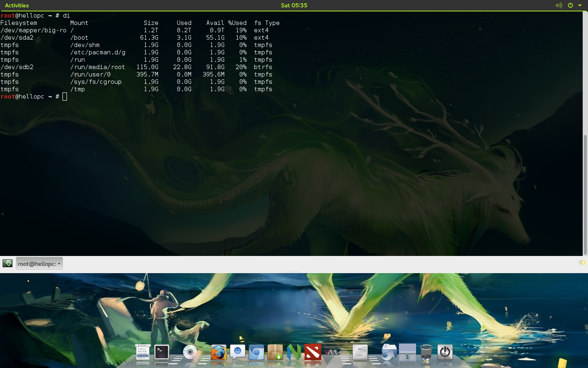Click the /tmp mount path

click(x=78, y=89)
